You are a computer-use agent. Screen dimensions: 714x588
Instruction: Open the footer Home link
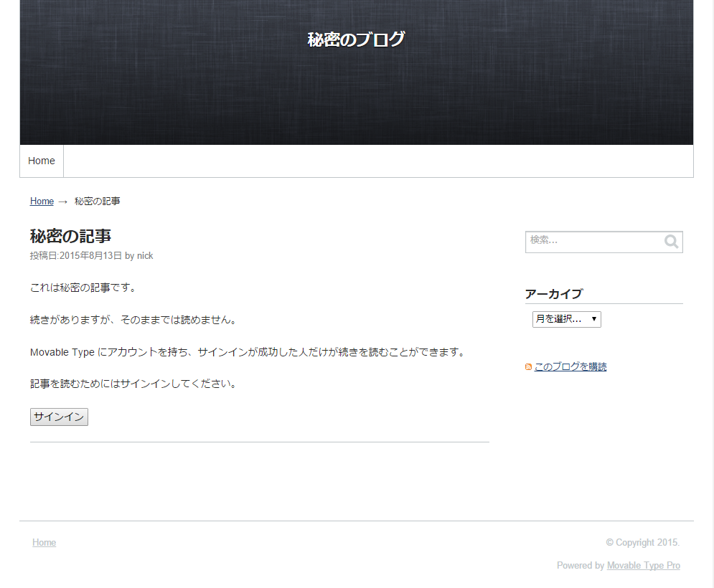[44, 543]
